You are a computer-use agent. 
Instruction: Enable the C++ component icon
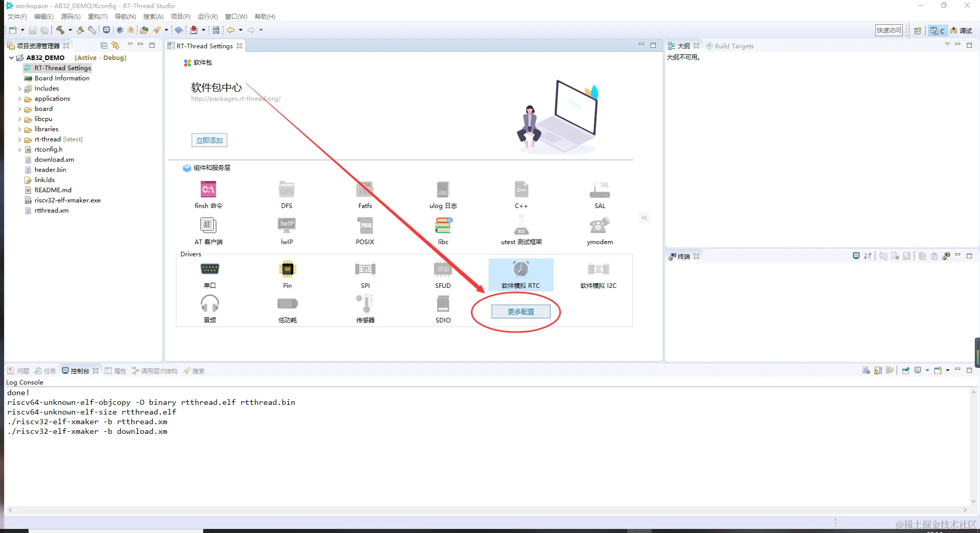(521, 190)
